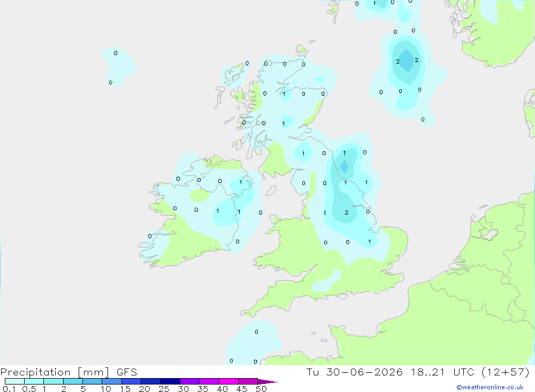Image resolution: width=535 pixels, height=392 pixels.
Task: Pick the 15–20 mm legend color swatch
Action: 132,381
